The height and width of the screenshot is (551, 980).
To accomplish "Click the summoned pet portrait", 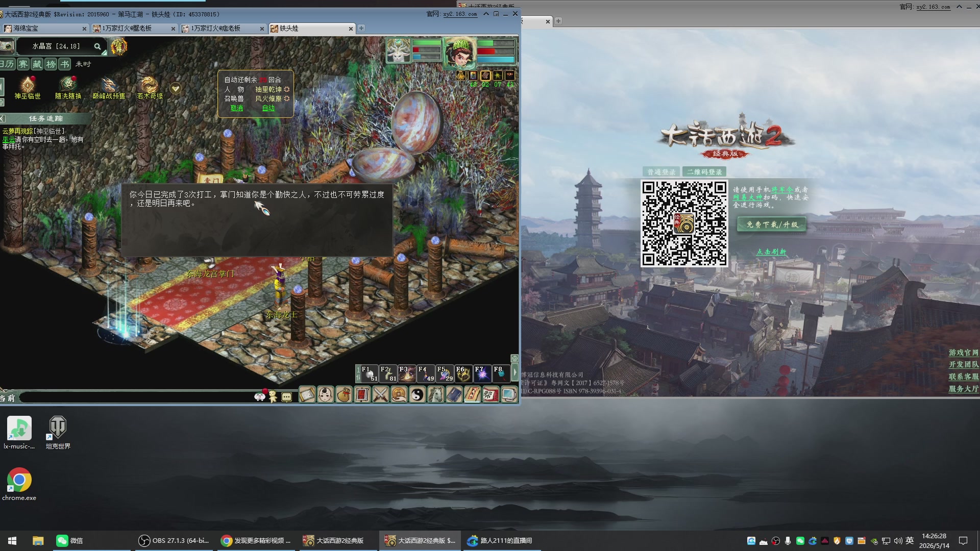I will click(399, 52).
